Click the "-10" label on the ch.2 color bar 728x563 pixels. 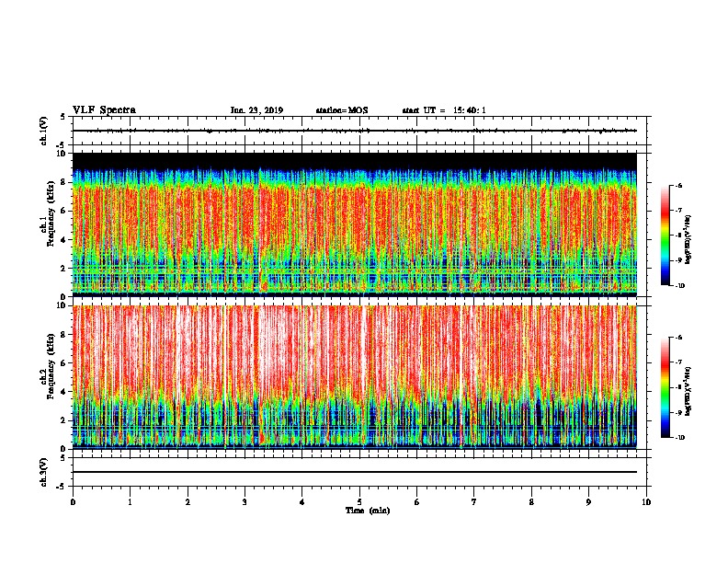[x=679, y=438]
